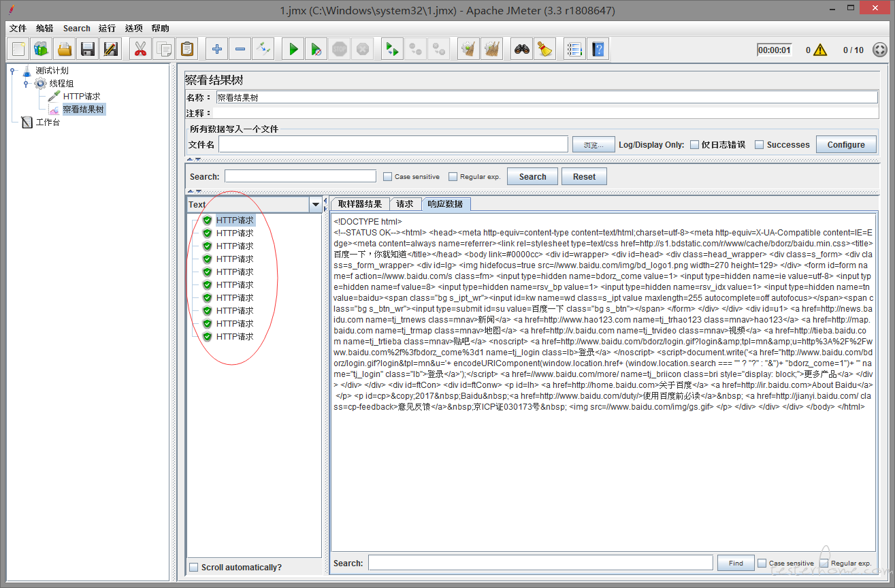Start all remote engines icon
The image size is (895, 588).
point(392,49)
